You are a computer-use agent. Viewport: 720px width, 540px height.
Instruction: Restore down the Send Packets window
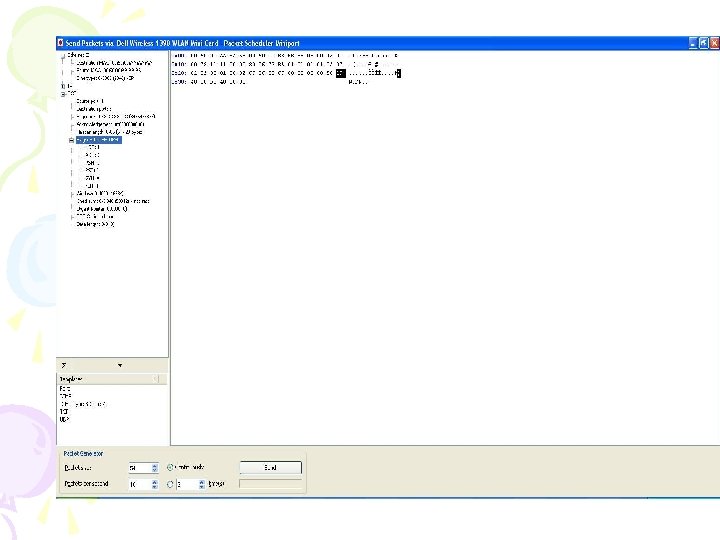coord(703,43)
